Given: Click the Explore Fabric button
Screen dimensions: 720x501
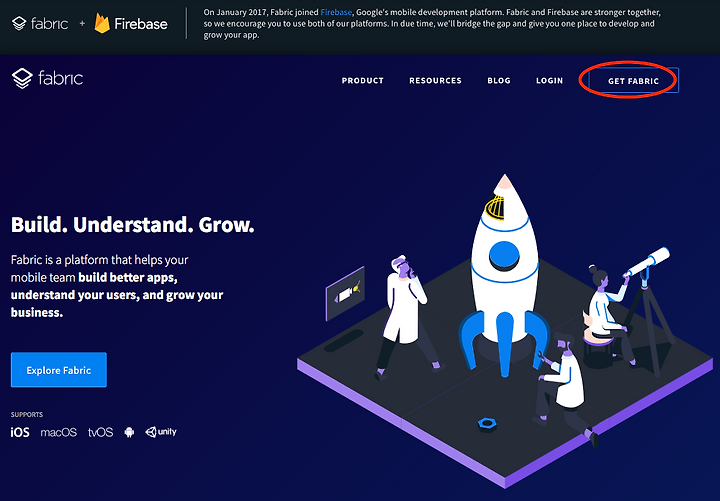Looking at the screenshot, I should [x=59, y=370].
